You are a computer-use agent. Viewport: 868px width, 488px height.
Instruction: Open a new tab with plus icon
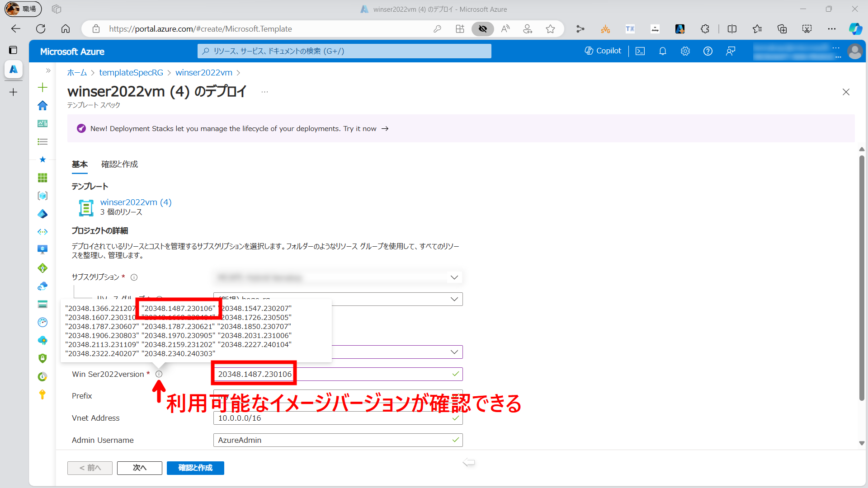[14, 92]
